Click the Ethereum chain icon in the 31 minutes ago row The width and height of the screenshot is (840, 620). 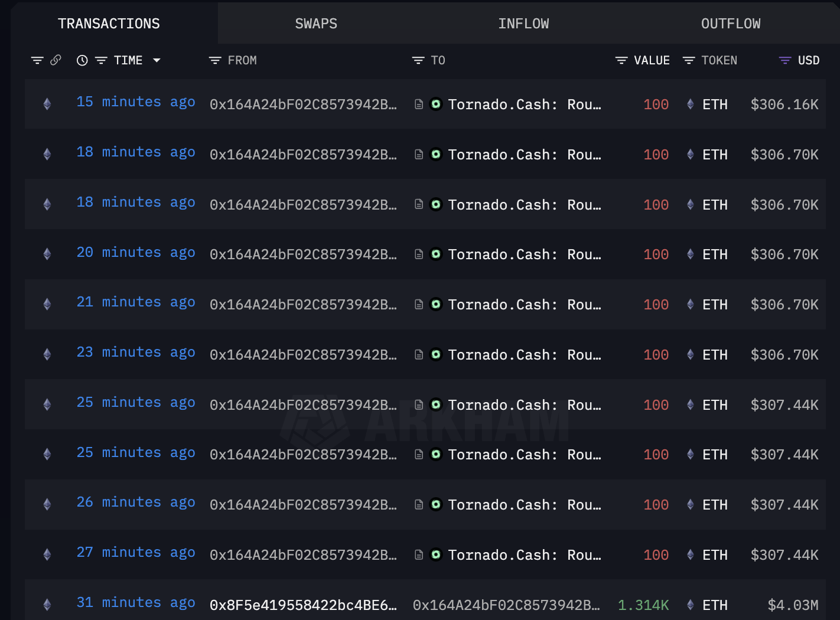tap(47, 605)
